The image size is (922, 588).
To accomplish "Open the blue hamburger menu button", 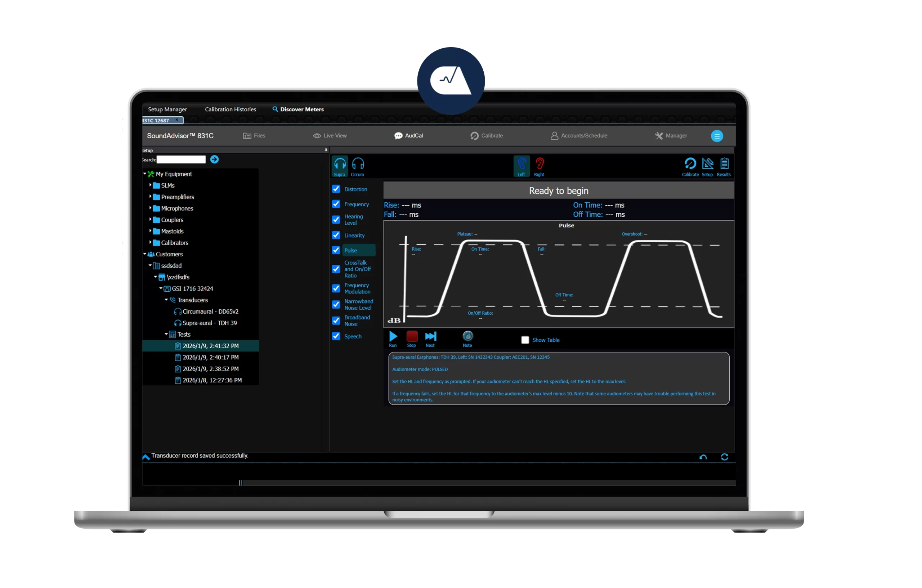I will point(717,136).
